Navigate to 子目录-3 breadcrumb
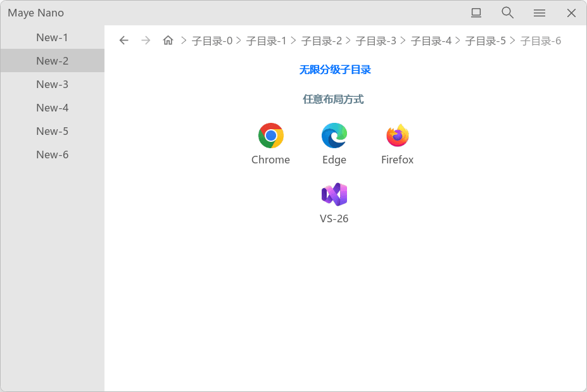This screenshot has height=392, width=587. point(376,41)
